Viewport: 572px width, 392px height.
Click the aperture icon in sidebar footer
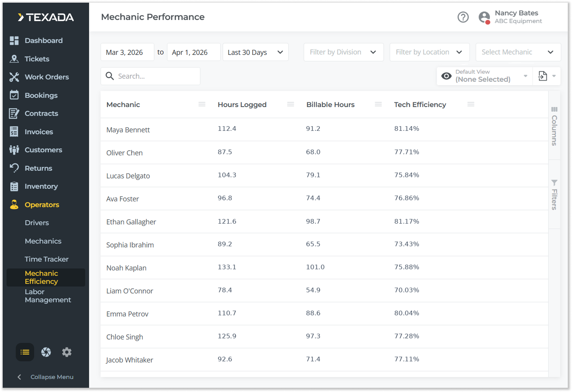(x=46, y=352)
